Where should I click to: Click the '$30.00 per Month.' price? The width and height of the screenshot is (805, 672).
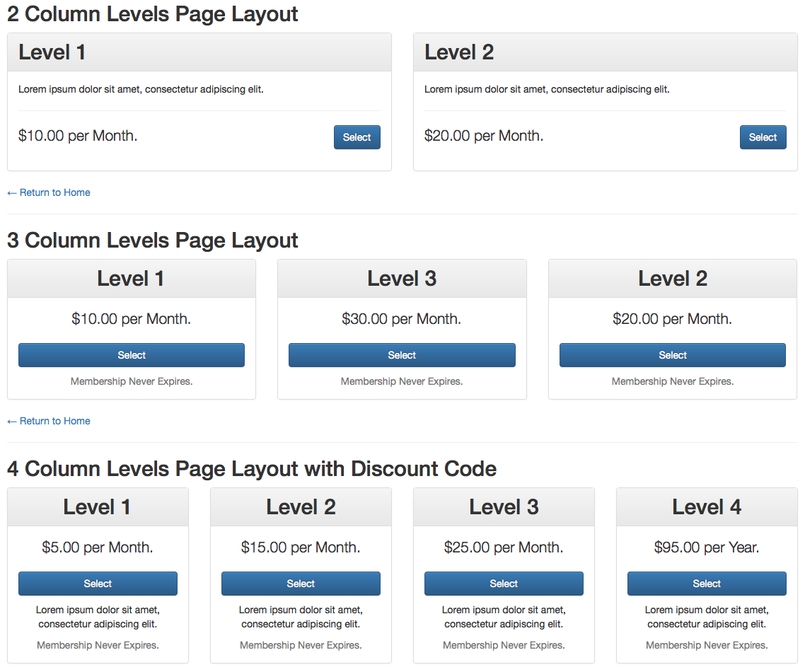[x=402, y=319]
